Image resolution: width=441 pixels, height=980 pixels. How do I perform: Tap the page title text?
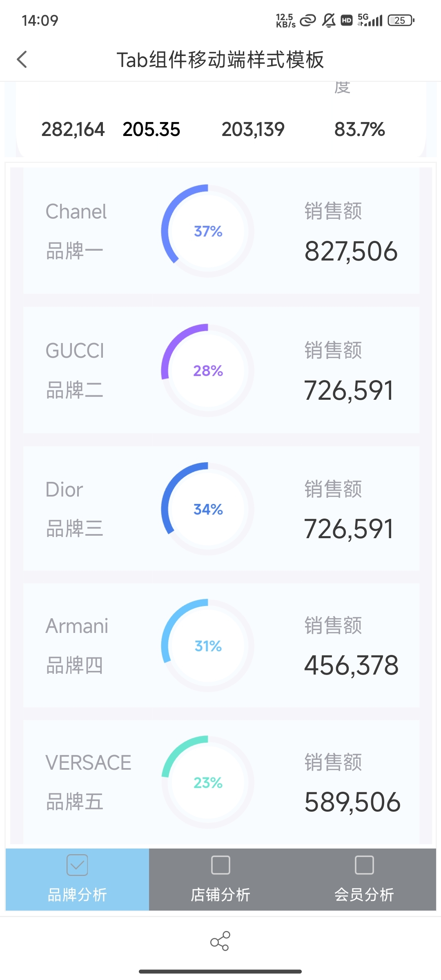coord(220,60)
